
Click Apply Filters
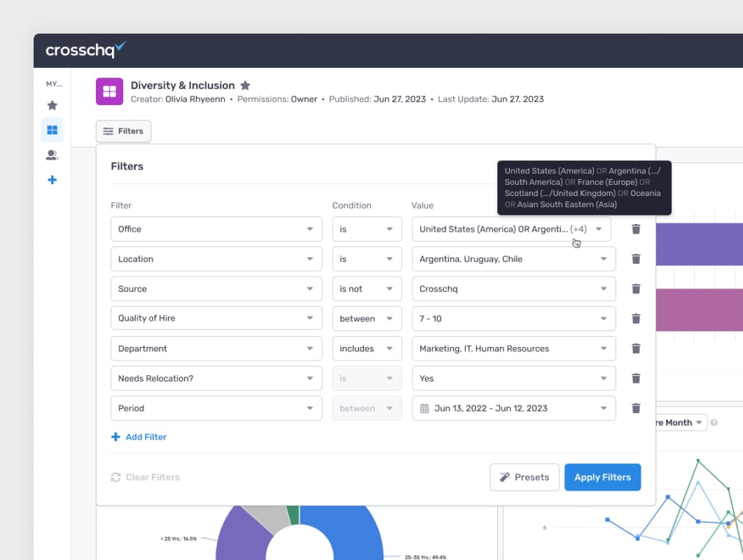click(602, 477)
